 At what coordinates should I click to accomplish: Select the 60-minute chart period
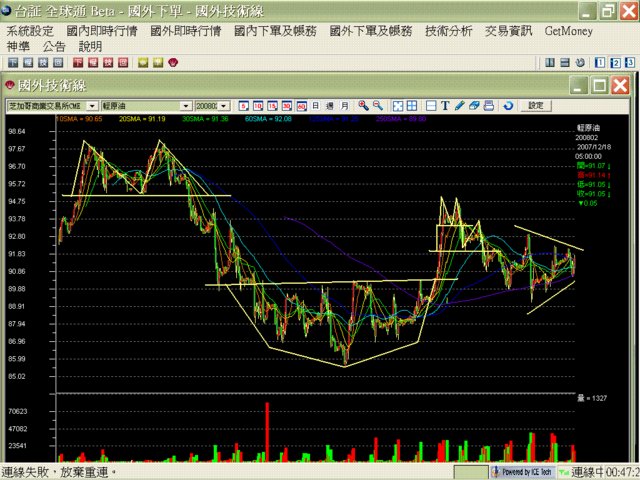click(x=302, y=106)
